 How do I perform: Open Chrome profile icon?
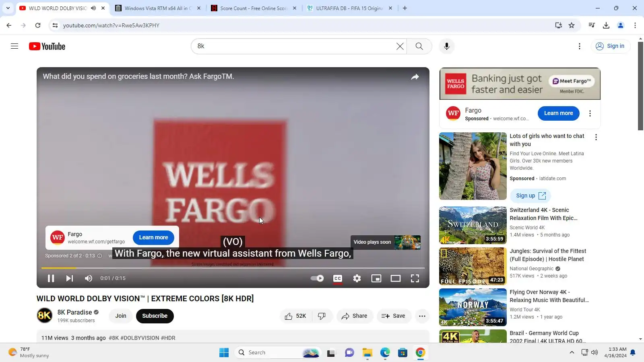(621, 25)
